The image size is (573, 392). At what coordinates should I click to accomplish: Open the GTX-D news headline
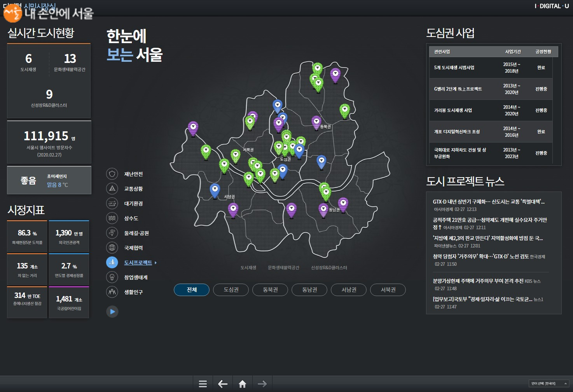point(488,202)
